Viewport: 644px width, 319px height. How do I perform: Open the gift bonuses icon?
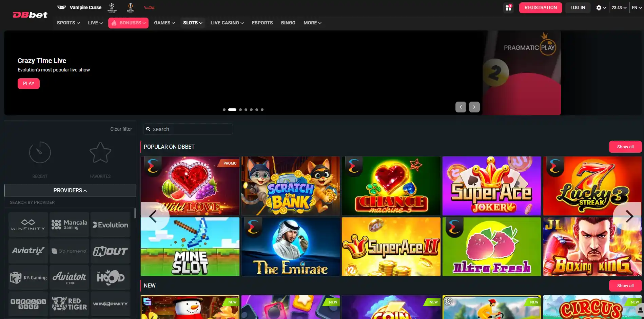click(508, 7)
